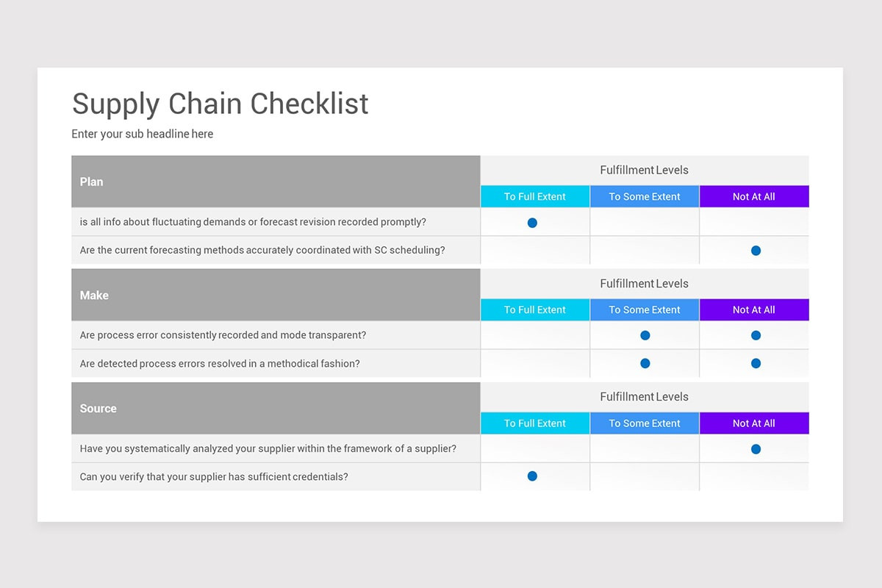Click the Make section header
The image size is (882, 588).
click(276, 295)
